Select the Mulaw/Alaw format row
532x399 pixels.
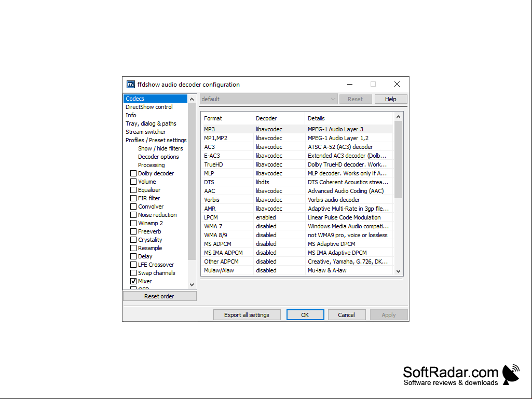tap(297, 270)
